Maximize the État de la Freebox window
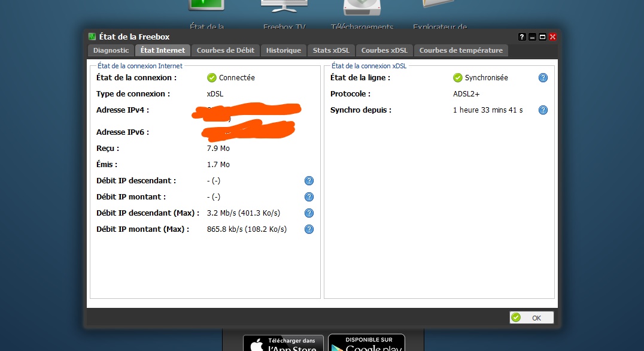This screenshot has width=644, height=351. [x=543, y=37]
